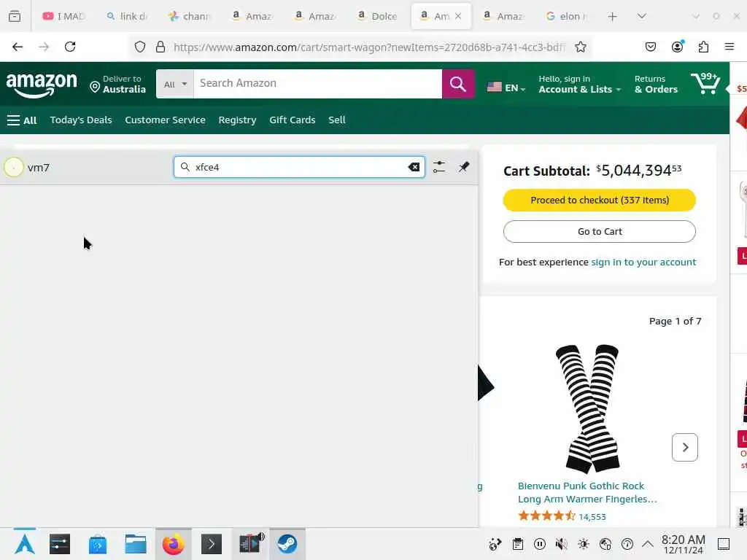The width and height of the screenshot is (747, 560).
Task: Switch to the Dolce tab
Action: click(378, 16)
